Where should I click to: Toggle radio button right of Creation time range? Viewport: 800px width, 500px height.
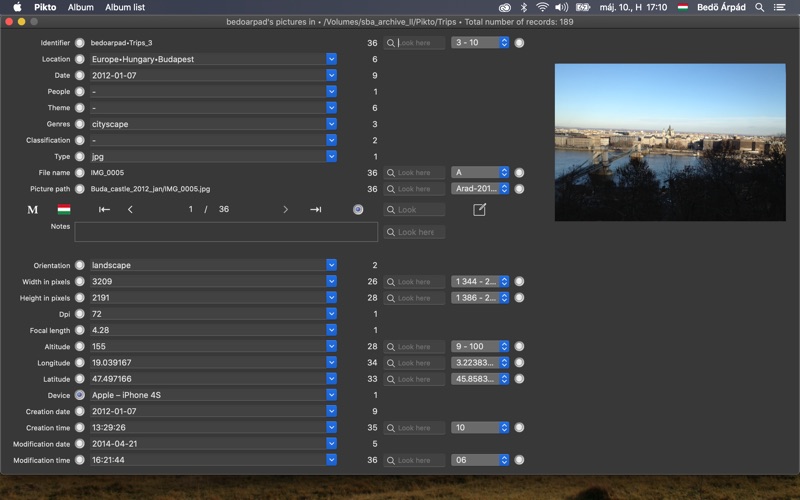click(x=519, y=428)
